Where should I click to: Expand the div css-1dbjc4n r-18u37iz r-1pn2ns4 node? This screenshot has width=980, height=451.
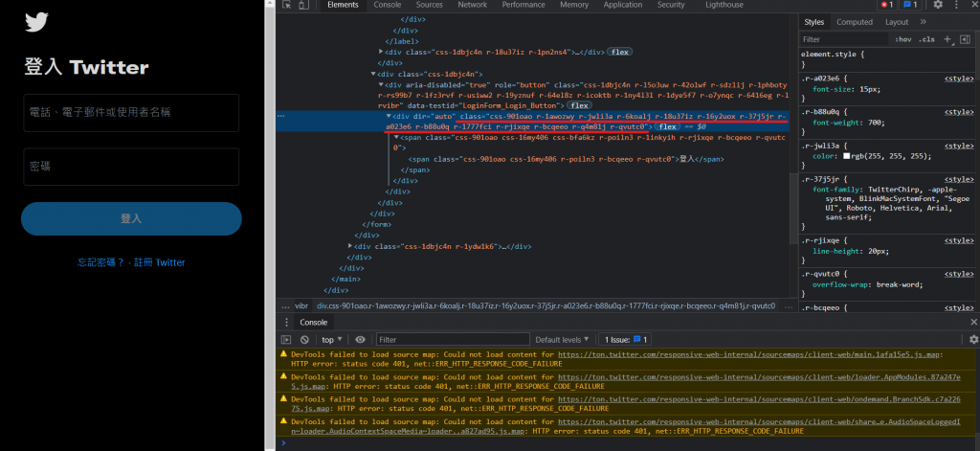[382, 52]
